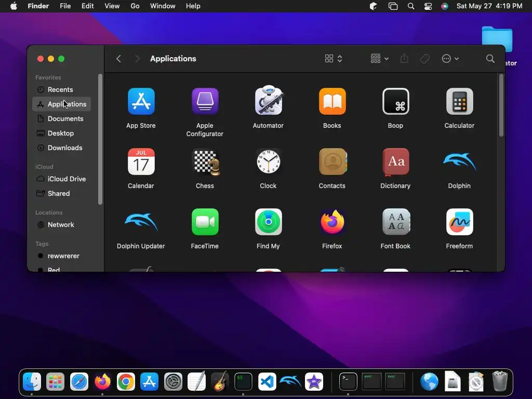Select the Contacts app icon
The width and height of the screenshot is (532, 399).
332,162
